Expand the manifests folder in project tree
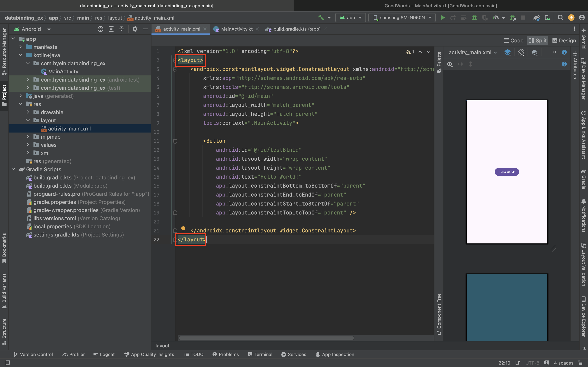 pyautogui.click(x=21, y=47)
